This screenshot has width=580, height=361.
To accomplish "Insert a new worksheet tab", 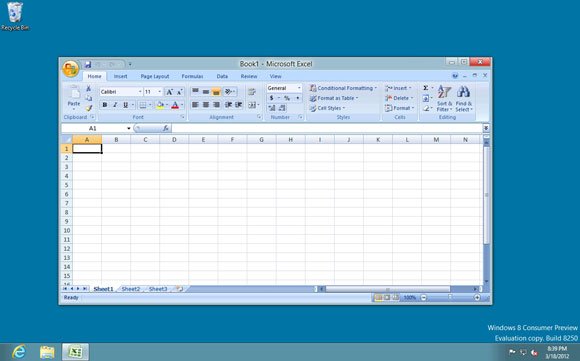I will 179,289.
